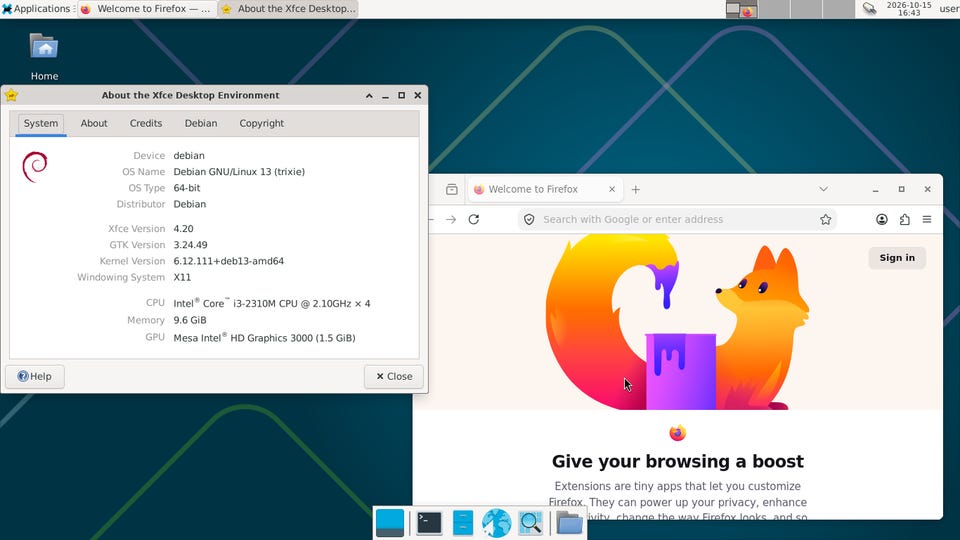Click the CPU value Intel Core i3-2310M
960x540 pixels.
pyautogui.click(x=272, y=303)
